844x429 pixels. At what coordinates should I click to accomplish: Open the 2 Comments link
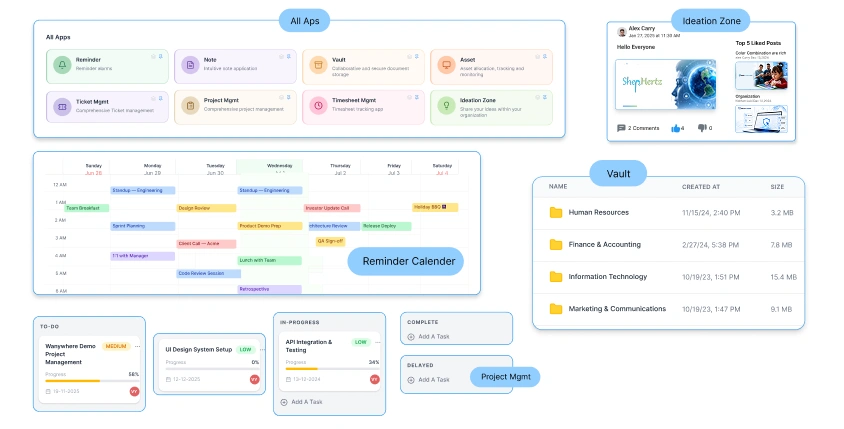[x=643, y=128]
